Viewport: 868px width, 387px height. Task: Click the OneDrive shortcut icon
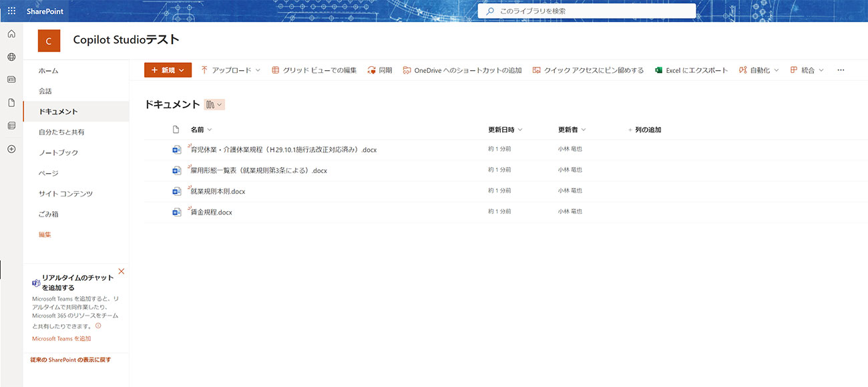(407, 70)
